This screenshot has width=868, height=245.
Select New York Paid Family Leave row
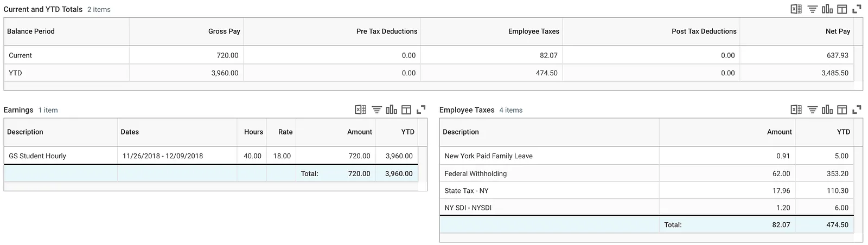coord(647,156)
